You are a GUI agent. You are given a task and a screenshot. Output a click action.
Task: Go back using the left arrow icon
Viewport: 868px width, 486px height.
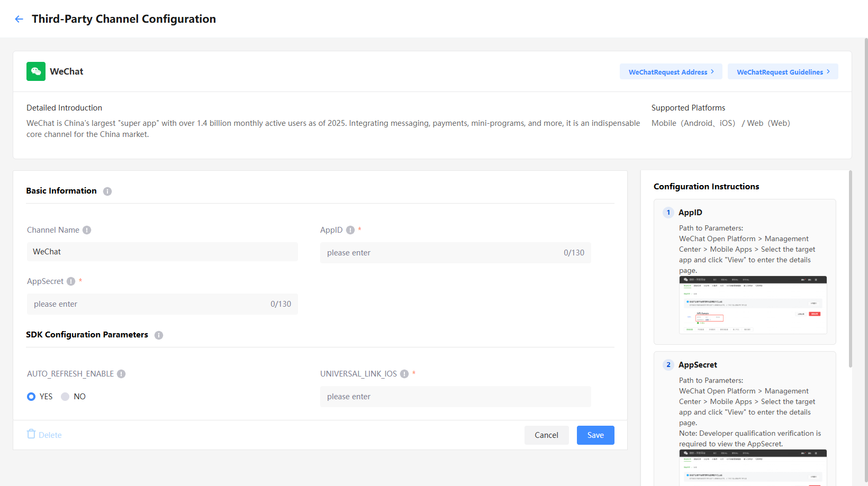tap(19, 19)
